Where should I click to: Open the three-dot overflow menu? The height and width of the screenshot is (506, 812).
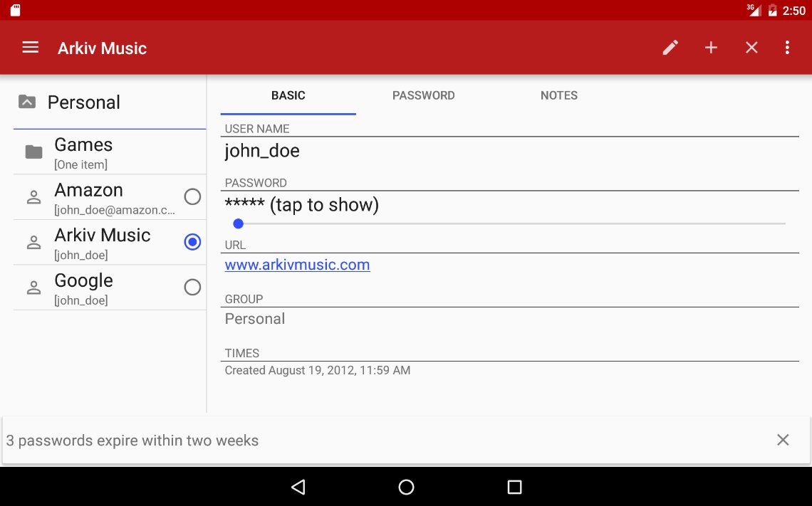click(x=787, y=48)
